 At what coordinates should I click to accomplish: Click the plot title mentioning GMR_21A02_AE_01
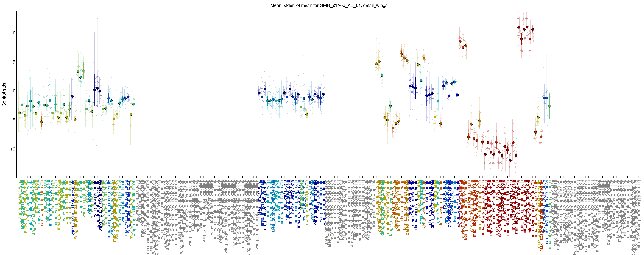coord(329,5)
